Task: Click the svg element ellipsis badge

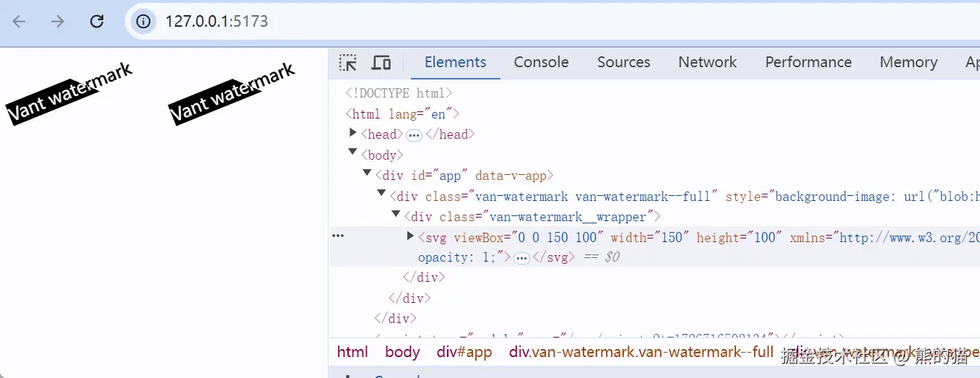Action: coord(522,258)
